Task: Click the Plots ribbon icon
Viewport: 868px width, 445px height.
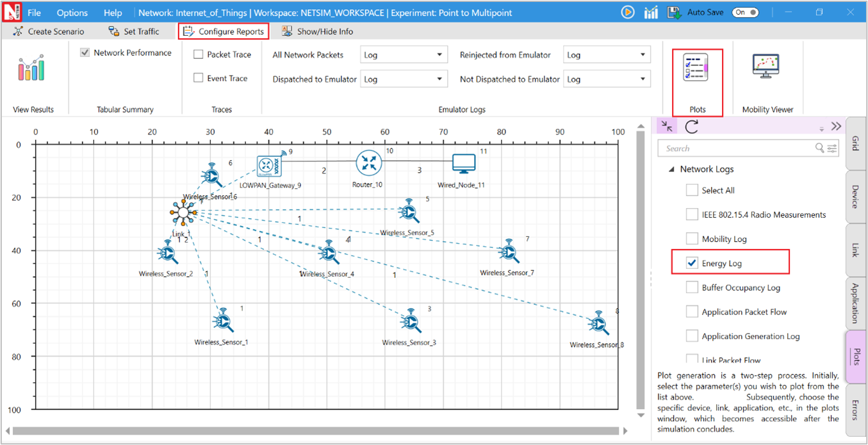Action: pyautogui.click(x=696, y=67)
